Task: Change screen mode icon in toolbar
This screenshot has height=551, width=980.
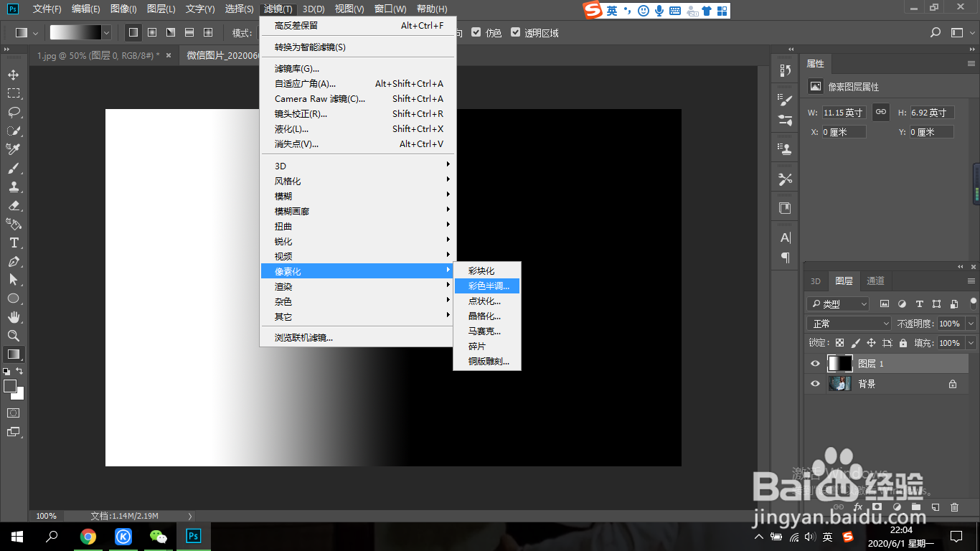Action: tap(14, 432)
